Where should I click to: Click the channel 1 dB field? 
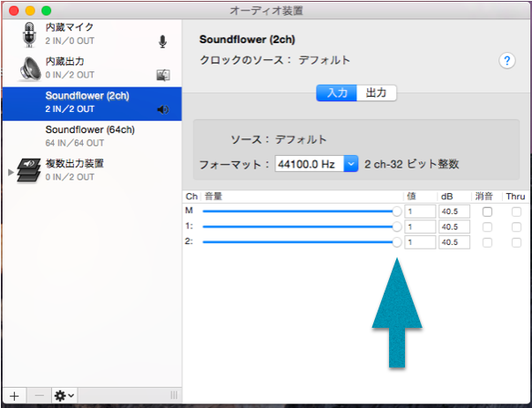pyautogui.click(x=454, y=226)
